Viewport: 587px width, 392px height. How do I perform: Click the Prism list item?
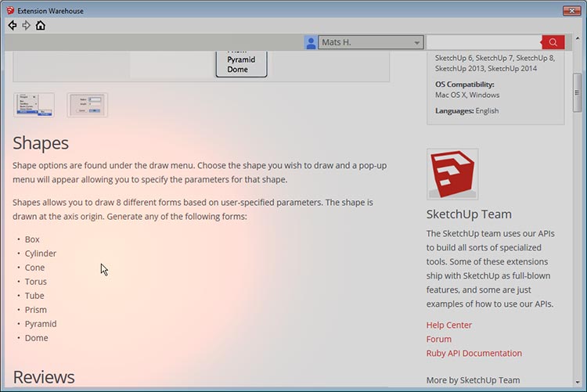pos(36,310)
